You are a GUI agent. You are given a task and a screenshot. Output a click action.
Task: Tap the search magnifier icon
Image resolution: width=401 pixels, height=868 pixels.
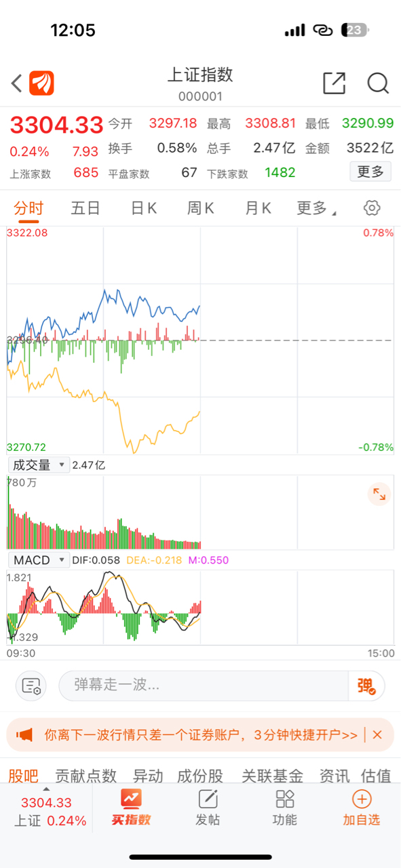[378, 83]
